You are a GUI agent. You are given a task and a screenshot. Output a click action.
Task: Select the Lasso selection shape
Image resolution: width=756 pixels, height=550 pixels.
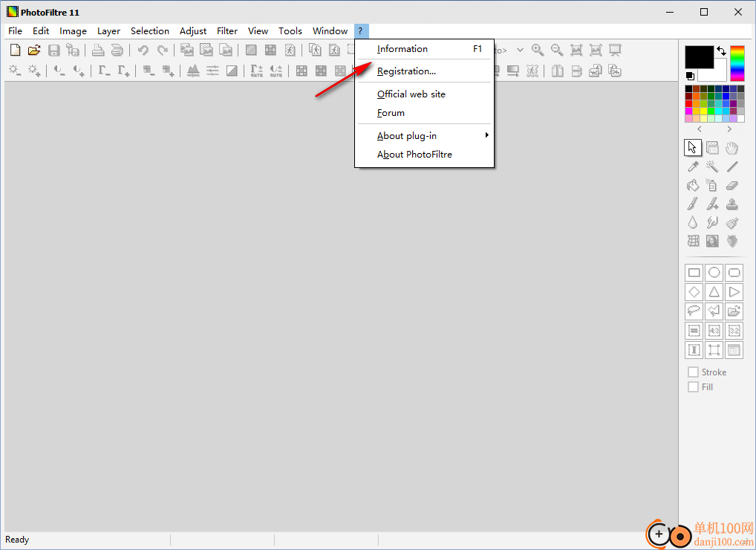point(694,311)
